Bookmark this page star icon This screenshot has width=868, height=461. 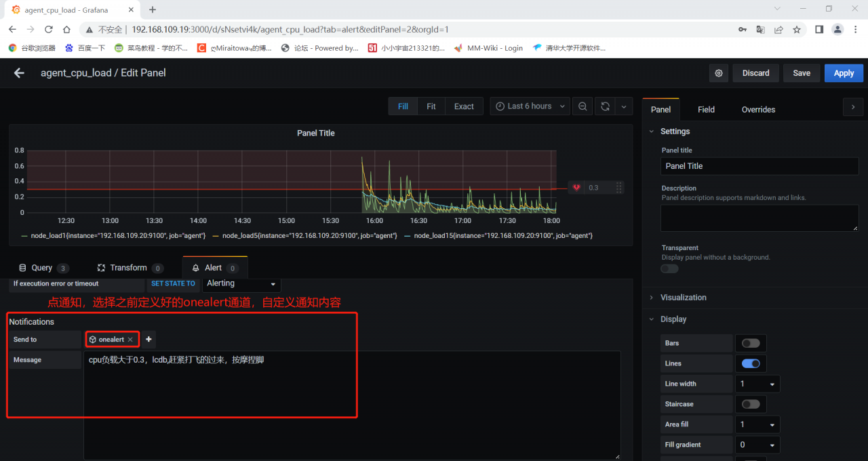(797, 30)
